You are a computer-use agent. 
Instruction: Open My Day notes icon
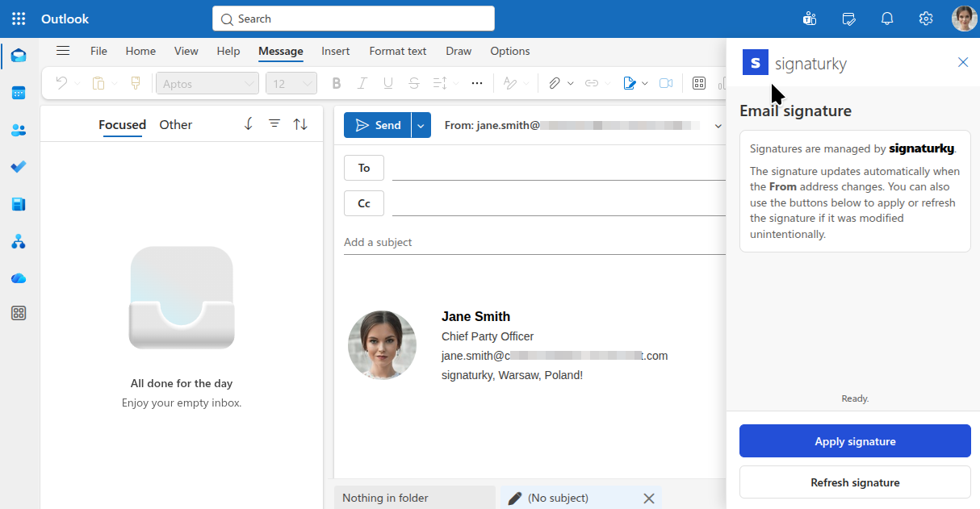coord(848,19)
